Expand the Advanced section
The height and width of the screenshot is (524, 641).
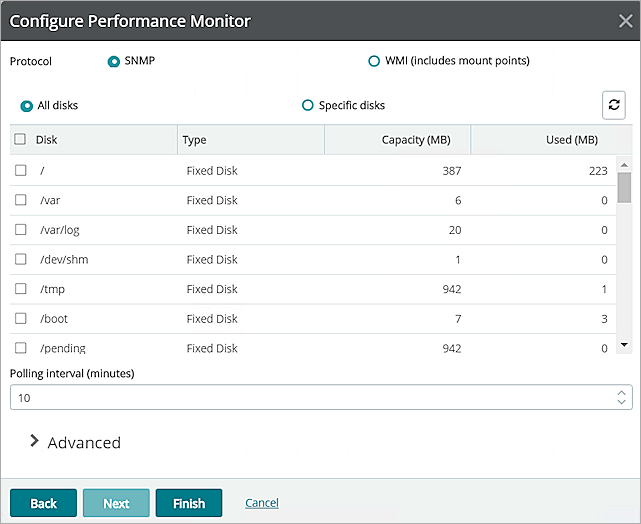click(35, 442)
